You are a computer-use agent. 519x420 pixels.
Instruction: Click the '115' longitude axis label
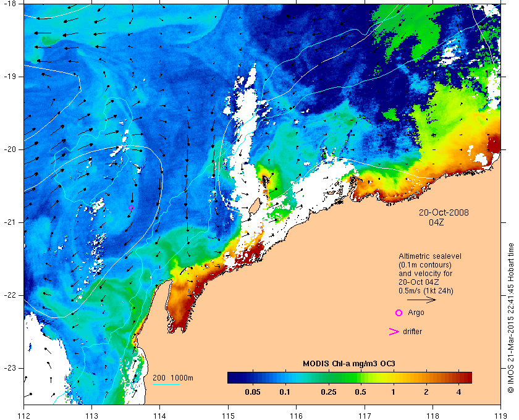228,416
